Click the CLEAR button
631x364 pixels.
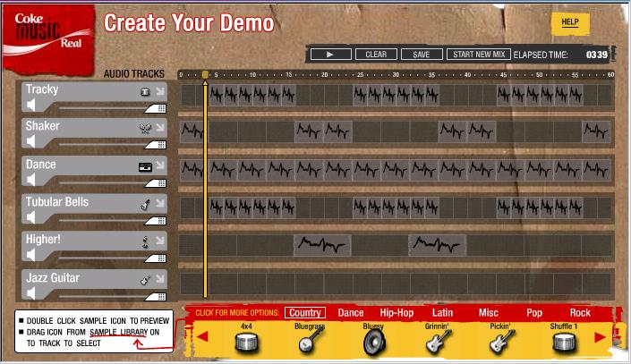coord(376,55)
